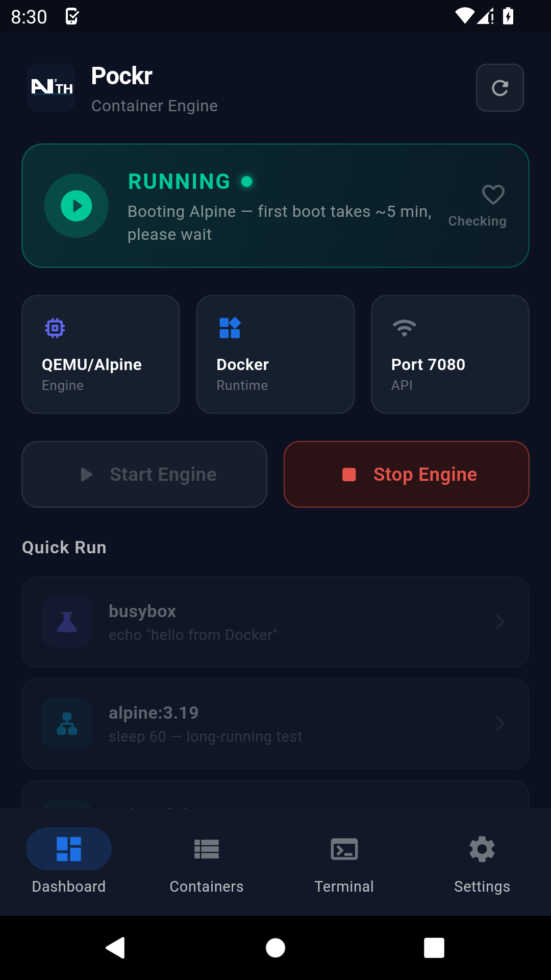Tap the refresh icon in the top bar

click(x=499, y=87)
